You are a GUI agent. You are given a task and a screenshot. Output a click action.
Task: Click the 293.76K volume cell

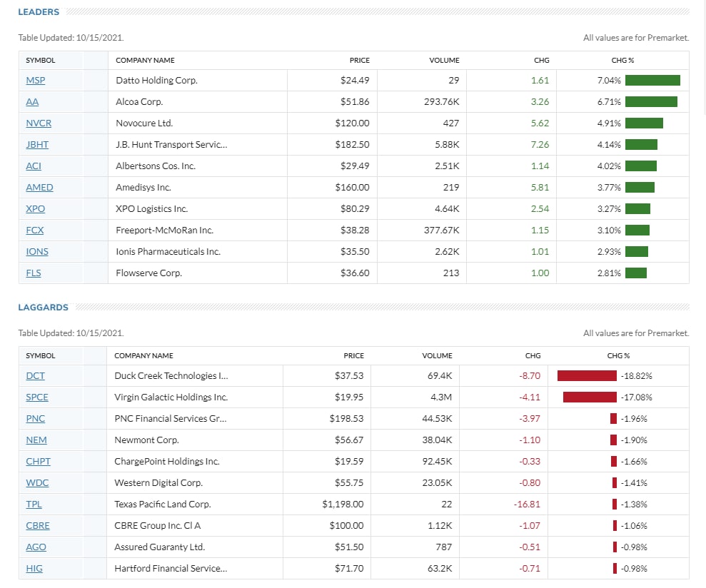pyautogui.click(x=442, y=102)
